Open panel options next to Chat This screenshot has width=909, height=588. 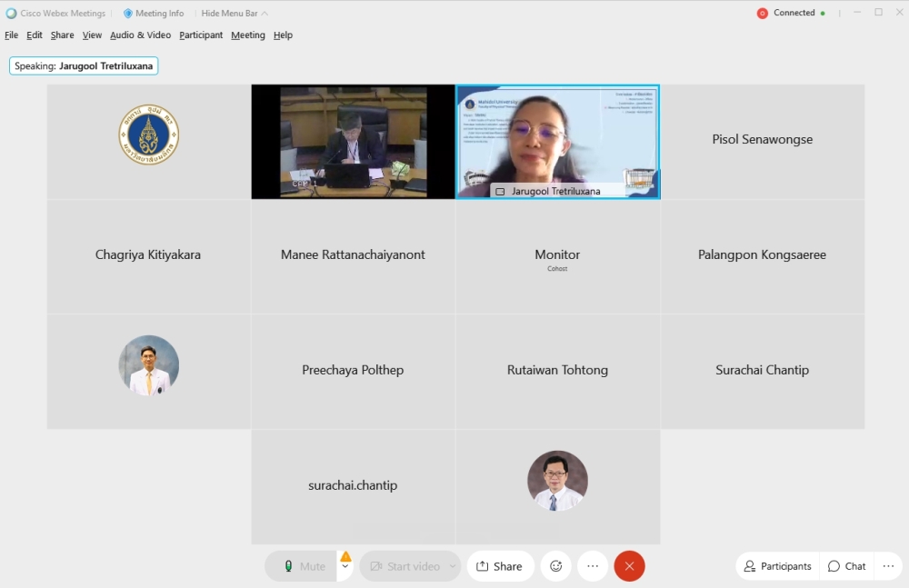tap(888, 566)
